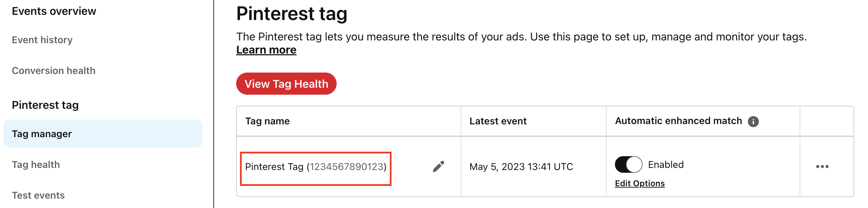Open Test events in the sidebar
Image resolution: width=868 pixels, height=208 pixels.
click(38, 196)
